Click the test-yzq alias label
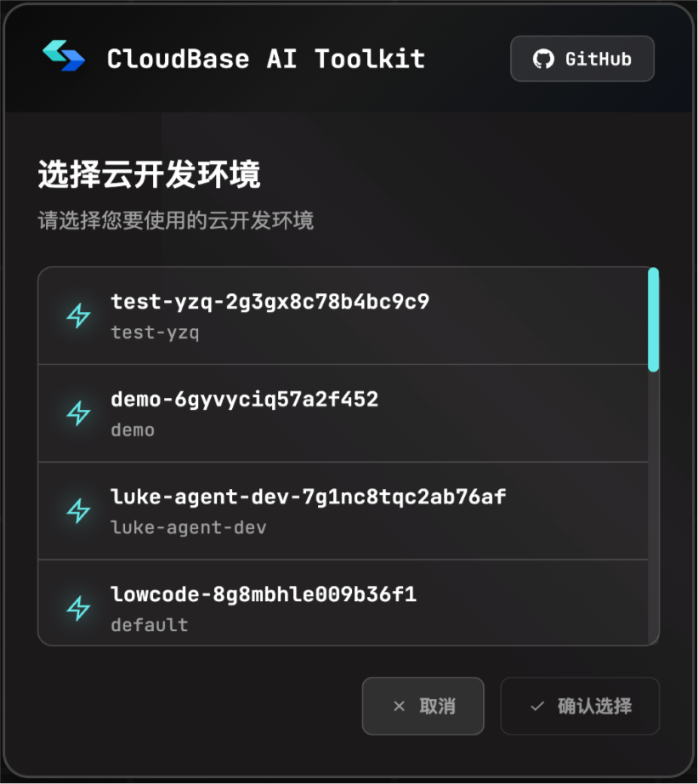 (x=155, y=332)
